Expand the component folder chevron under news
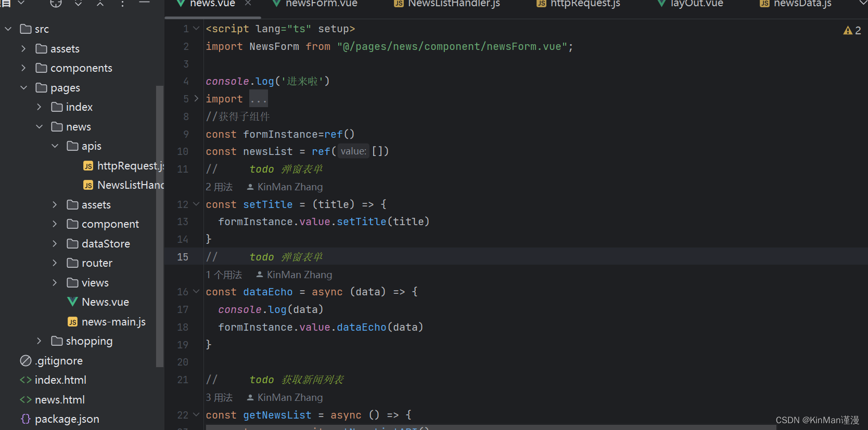 [x=55, y=224]
